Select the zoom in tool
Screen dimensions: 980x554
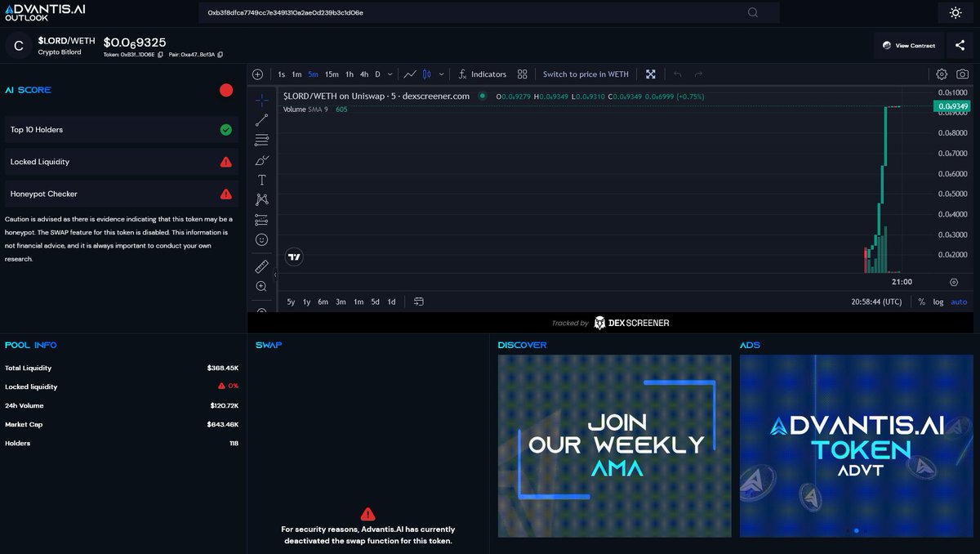coord(261,286)
